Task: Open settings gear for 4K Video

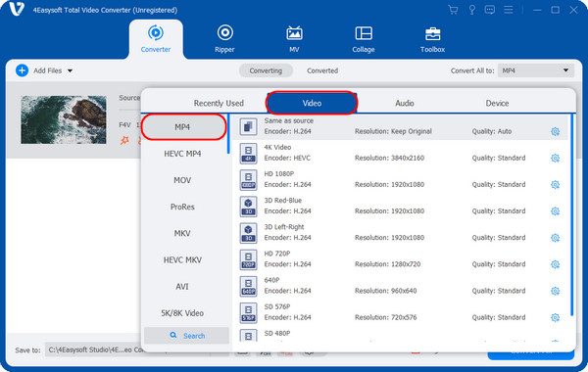Action: pos(556,158)
